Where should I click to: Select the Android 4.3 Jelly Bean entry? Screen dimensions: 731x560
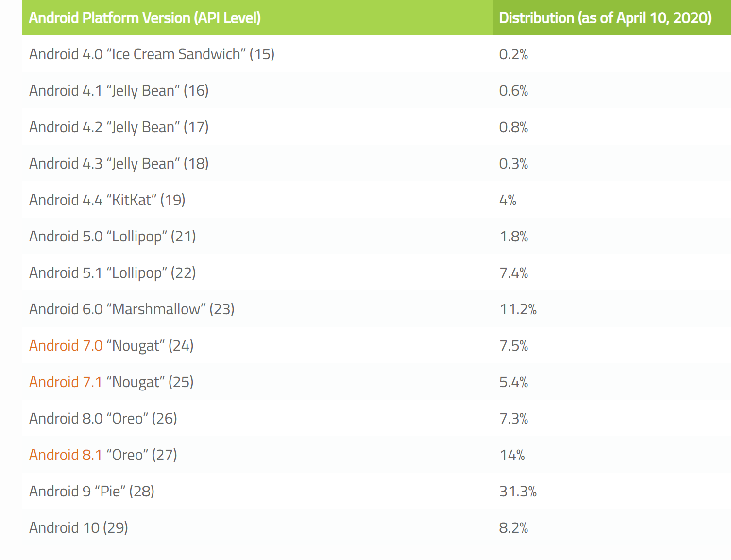pos(119,164)
